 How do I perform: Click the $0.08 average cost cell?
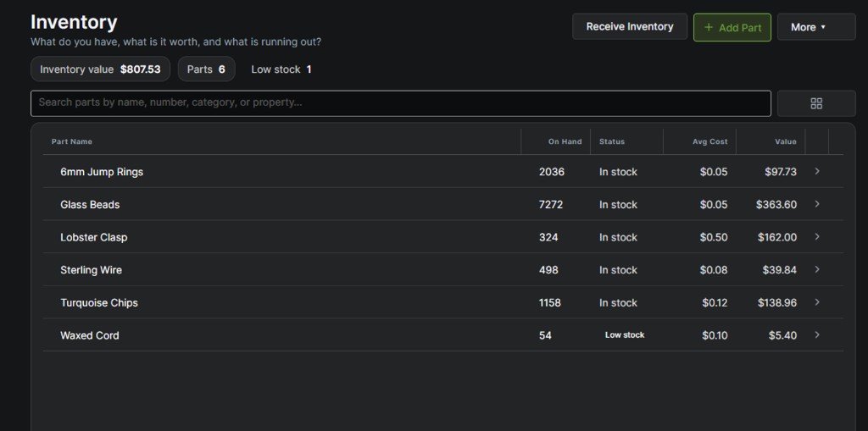coord(714,270)
